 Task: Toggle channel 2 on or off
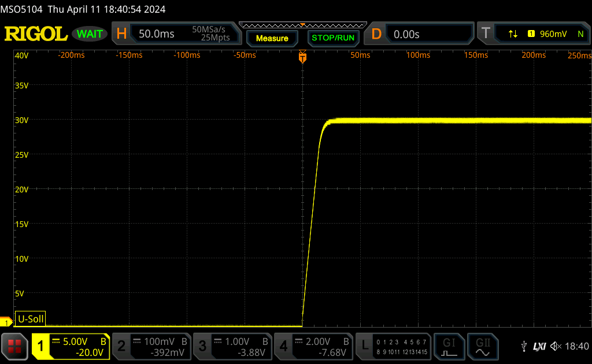coord(121,346)
